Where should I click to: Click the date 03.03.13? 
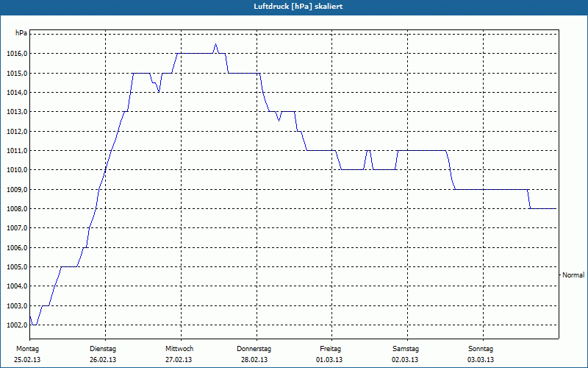click(x=481, y=360)
